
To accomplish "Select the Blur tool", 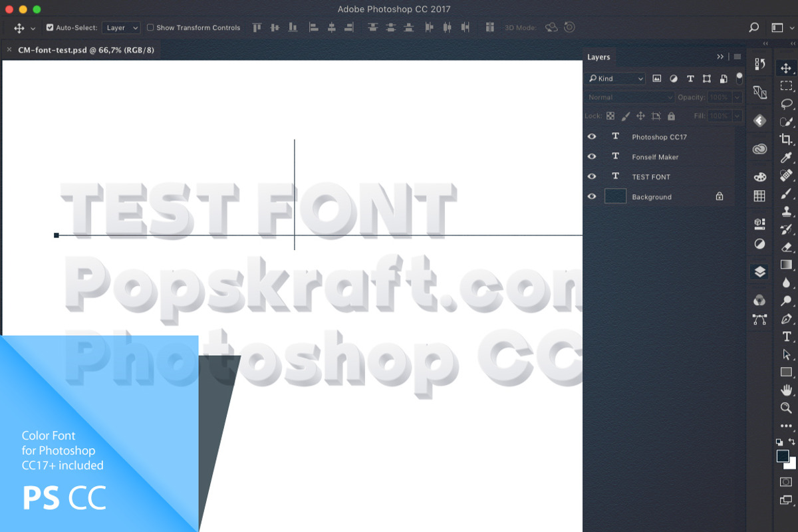I will [786, 283].
